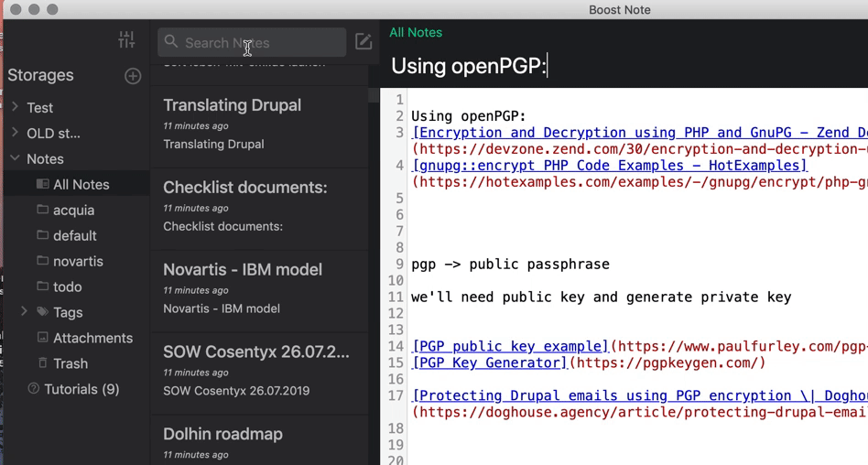Click Encryption and Decryption using PHP link
Viewport: 868px width, 465px height.
(639, 133)
